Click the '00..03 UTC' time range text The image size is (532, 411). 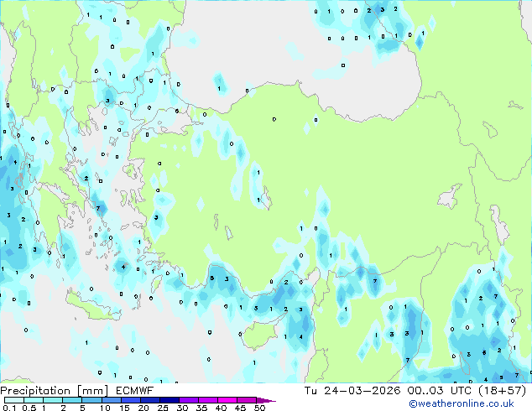coord(440,391)
